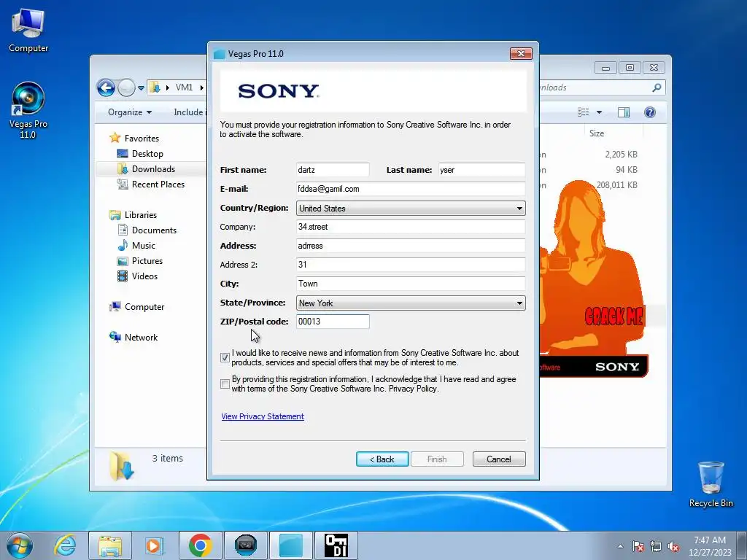The width and height of the screenshot is (747, 560).
Task: Click the taskbar clock showing 7:47 AM
Action: (710, 545)
